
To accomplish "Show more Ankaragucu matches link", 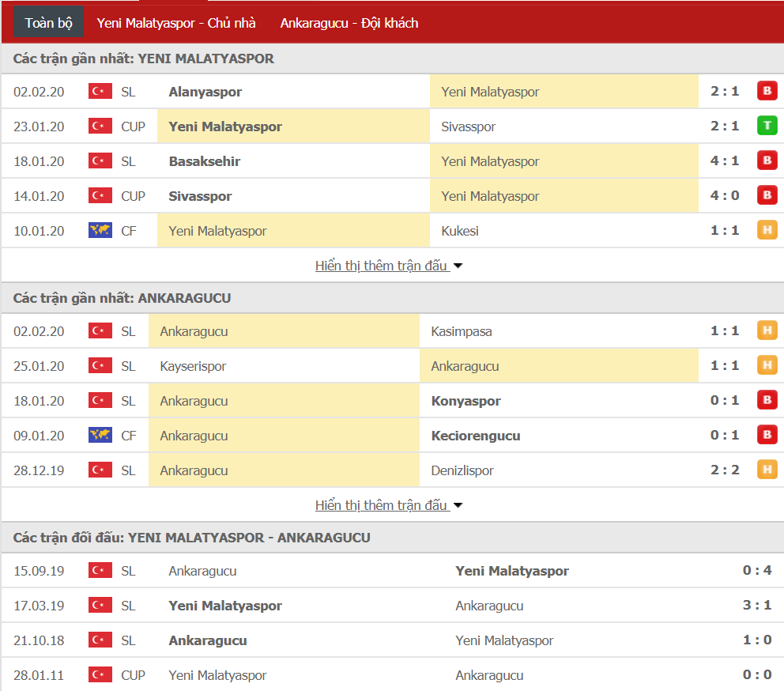I will coord(383,505).
